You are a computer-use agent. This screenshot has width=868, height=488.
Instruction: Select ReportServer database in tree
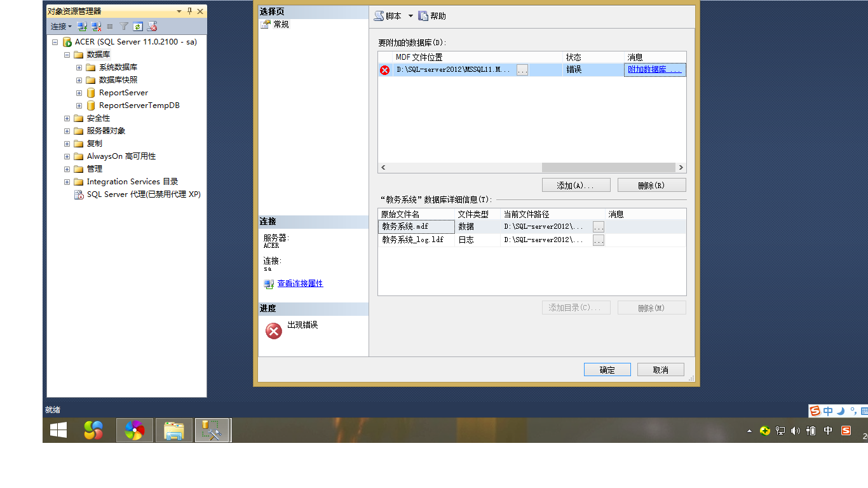click(123, 93)
